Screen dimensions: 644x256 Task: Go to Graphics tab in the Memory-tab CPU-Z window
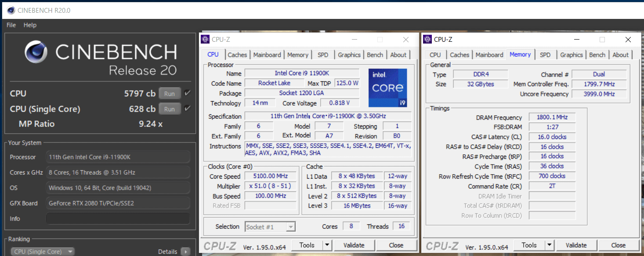point(572,55)
